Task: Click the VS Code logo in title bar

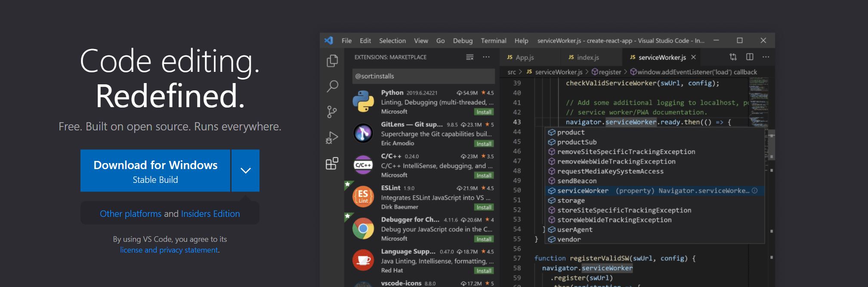Action: click(x=329, y=40)
